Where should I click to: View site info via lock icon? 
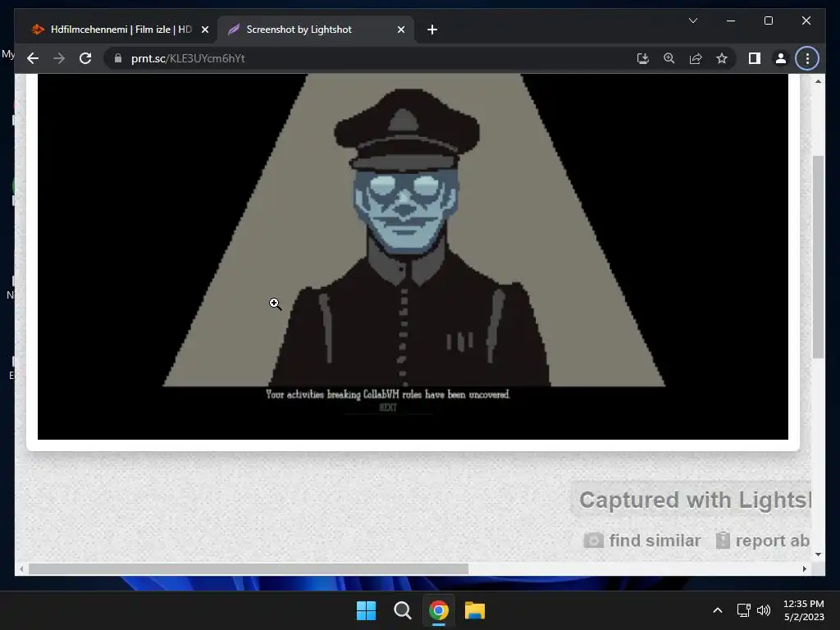click(x=118, y=58)
